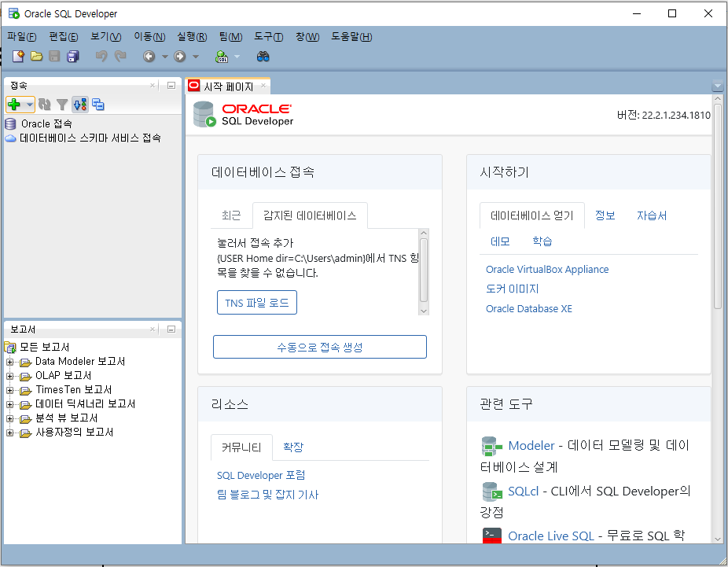The width and height of the screenshot is (728, 567).
Task: Open the 보기(V) menu
Action: [x=106, y=37]
